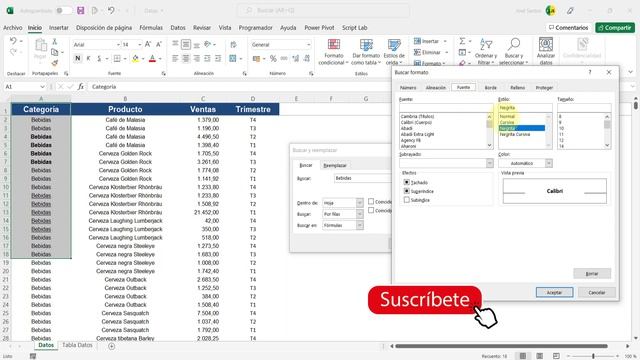This screenshot has height=360, width=640.
Task: Toggle the Superíndice checkbox
Action: [x=407, y=191]
